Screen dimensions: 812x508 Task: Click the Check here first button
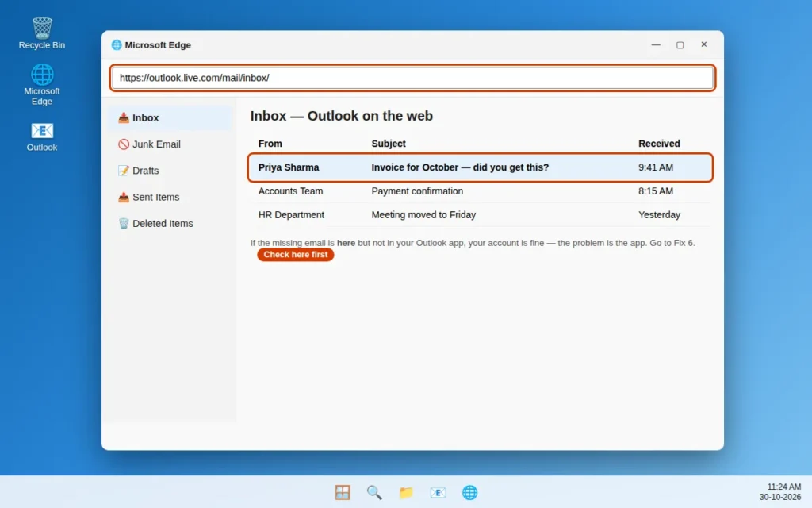click(296, 255)
